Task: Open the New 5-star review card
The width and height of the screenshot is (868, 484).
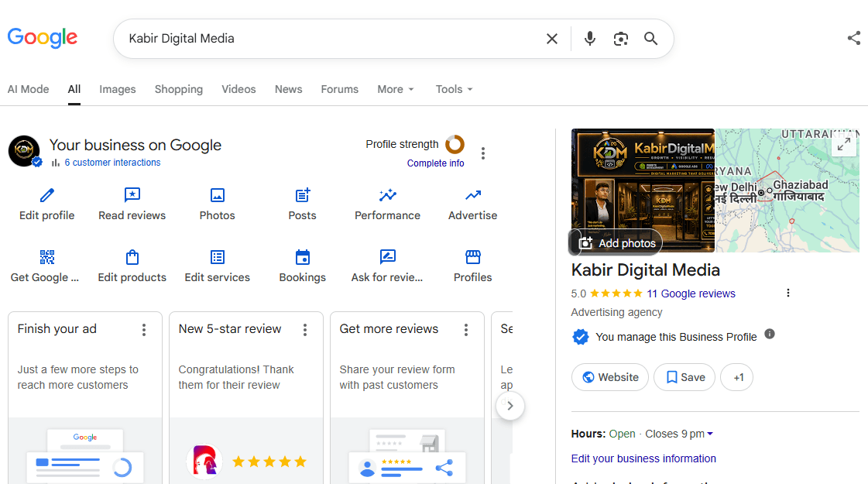Action: pyautogui.click(x=246, y=397)
